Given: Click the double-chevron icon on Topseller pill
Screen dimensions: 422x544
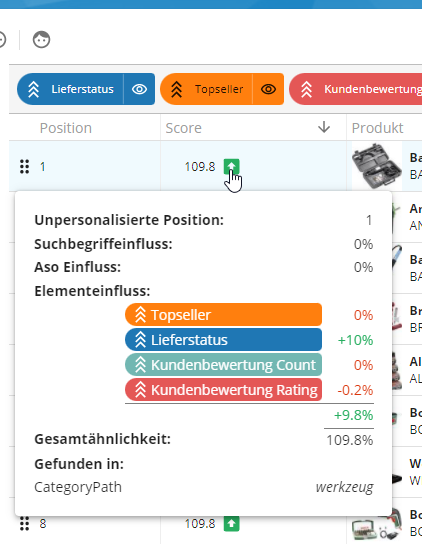Looking at the screenshot, I should (176, 89).
